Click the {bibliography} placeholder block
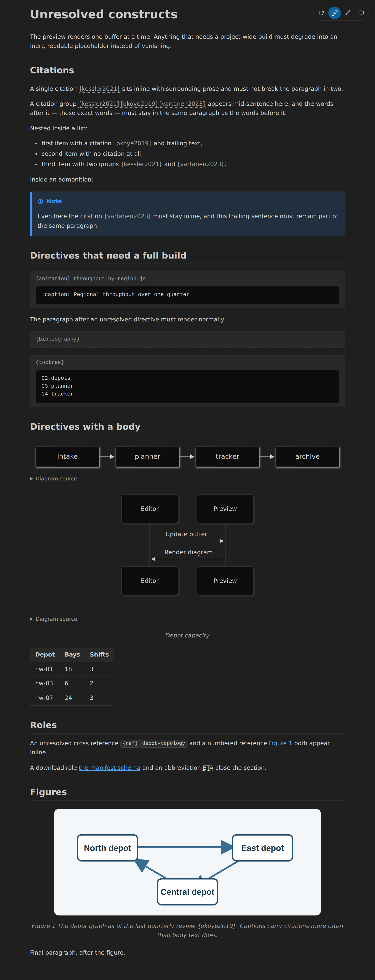375x980 pixels. tap(187, 339)
